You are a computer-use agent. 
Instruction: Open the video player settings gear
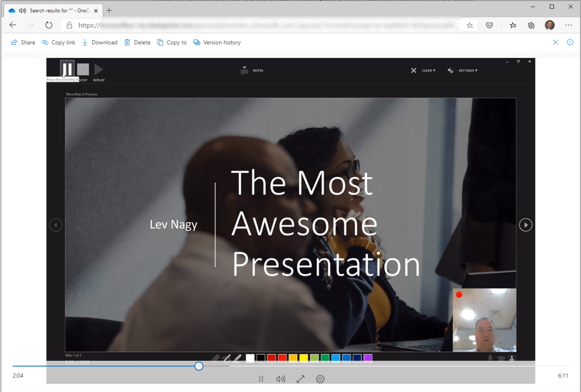(x=320, y=379)
